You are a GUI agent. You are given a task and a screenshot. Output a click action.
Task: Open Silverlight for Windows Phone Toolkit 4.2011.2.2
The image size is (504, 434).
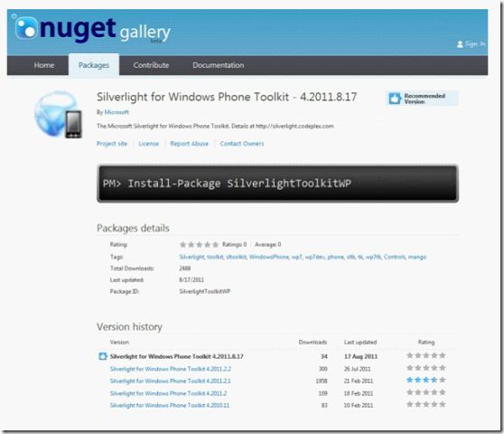[x=171, y=369]
